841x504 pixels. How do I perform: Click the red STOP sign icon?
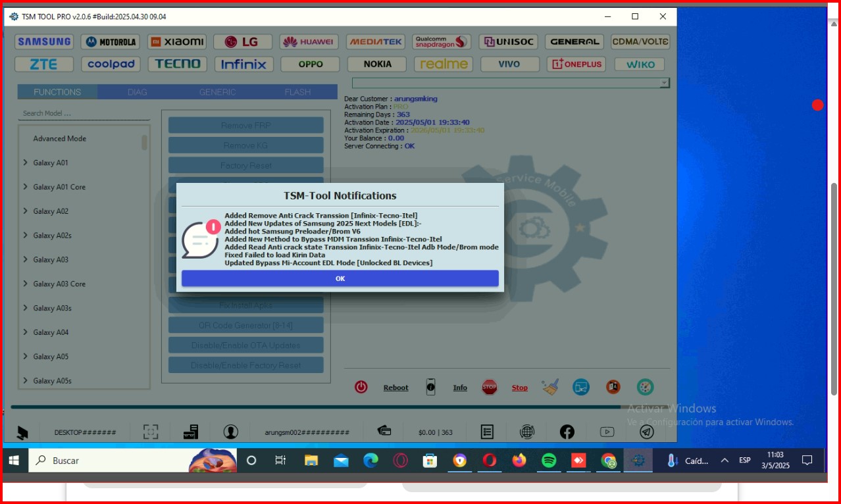(489, 387)
